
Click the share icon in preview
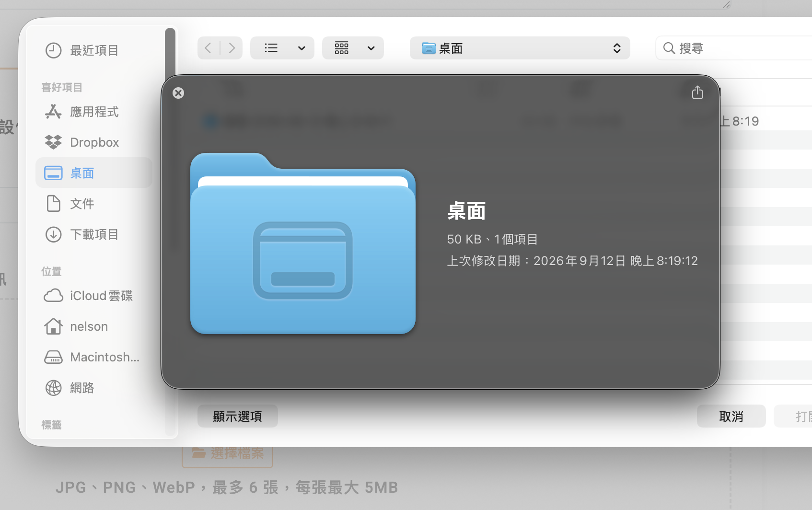(697, 93)
